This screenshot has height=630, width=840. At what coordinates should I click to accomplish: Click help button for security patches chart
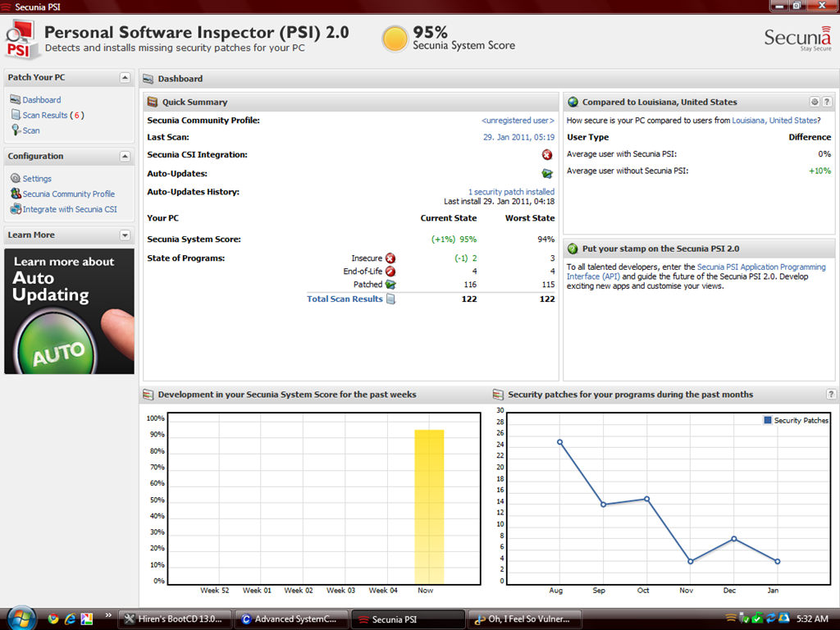[x=831, y=395]
